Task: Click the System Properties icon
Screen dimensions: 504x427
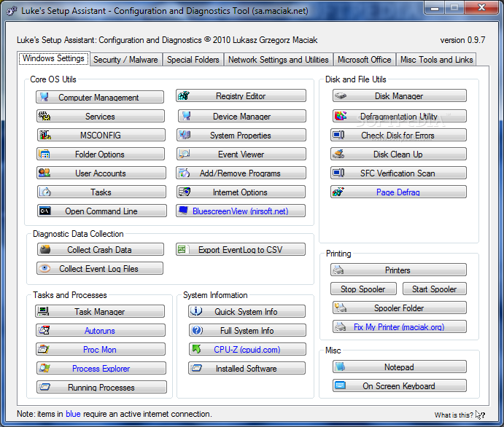Action: (185, 135)
